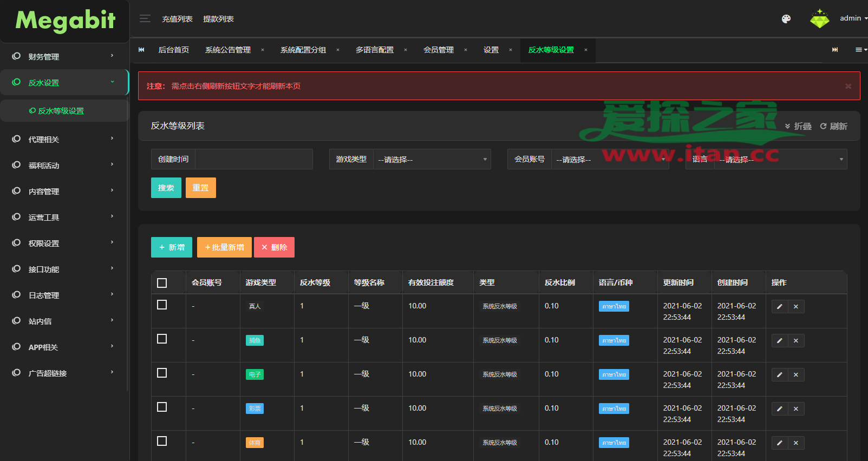Toggle the select-all checkbox in table header
This screenshot has height=461, width=868.
pos(162,283)
